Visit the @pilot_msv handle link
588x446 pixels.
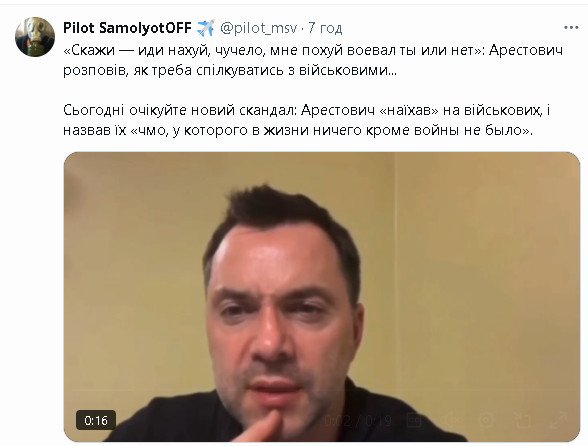[x=259, y=28]
